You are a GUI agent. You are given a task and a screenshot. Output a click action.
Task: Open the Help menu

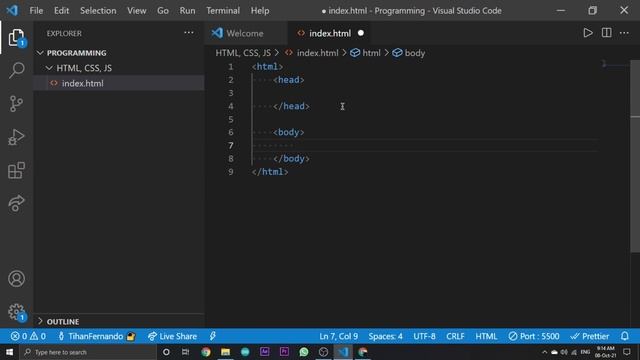click(x=260, y=11)
